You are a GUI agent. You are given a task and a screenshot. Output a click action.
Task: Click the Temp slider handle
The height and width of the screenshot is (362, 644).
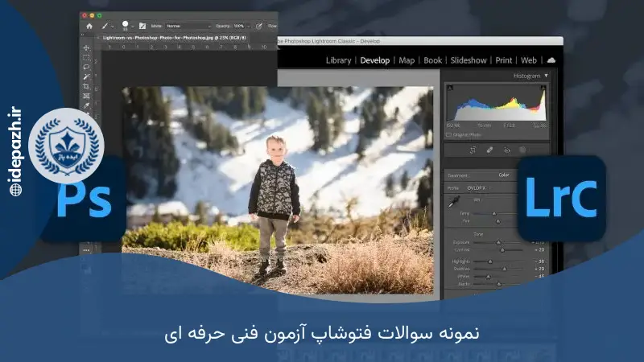pyautogui.click(x=494, y=214)
